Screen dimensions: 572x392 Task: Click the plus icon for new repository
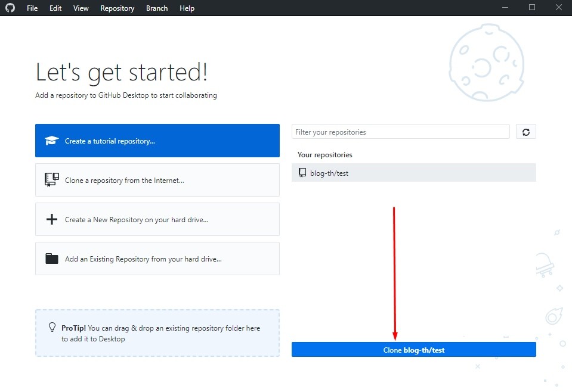(52, 219)
